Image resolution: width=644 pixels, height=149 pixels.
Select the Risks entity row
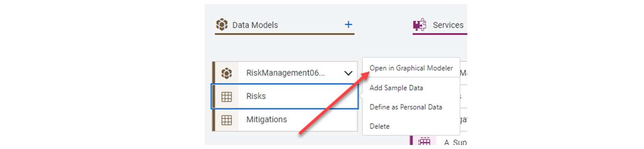285,96
